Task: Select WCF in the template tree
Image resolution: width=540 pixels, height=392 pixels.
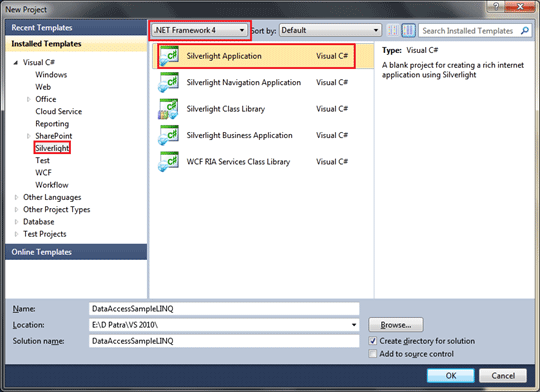Action: pyautogui.click(x=43, y=173)
